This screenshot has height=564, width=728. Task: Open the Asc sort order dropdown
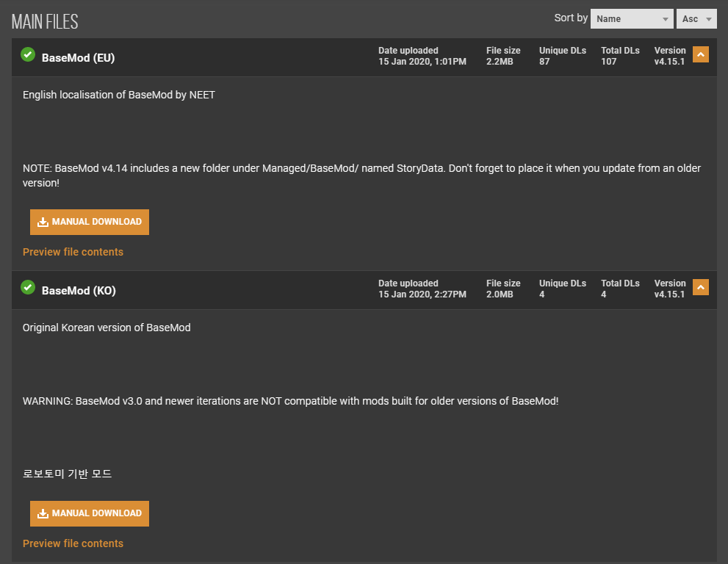(696, 19)
